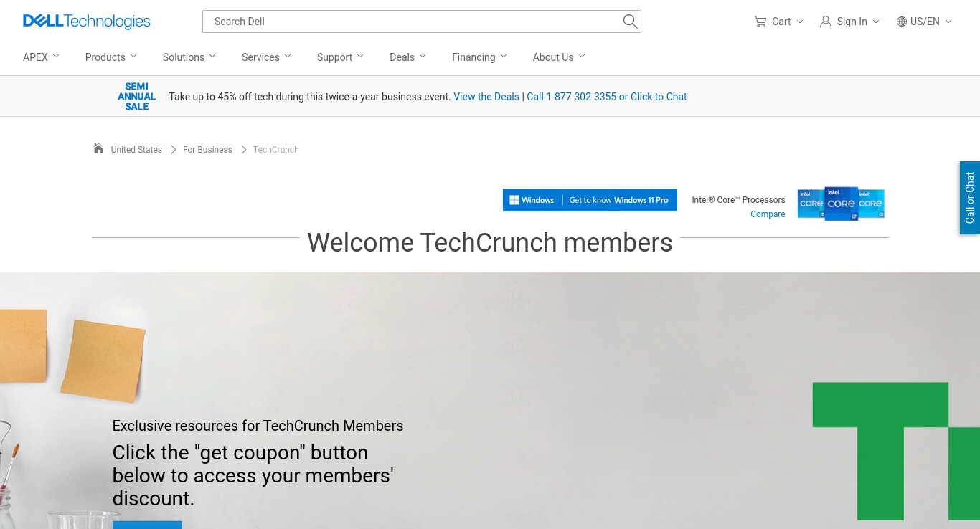
Task: Click the Semi Annual Sale badge
Action: pos(136,97)
